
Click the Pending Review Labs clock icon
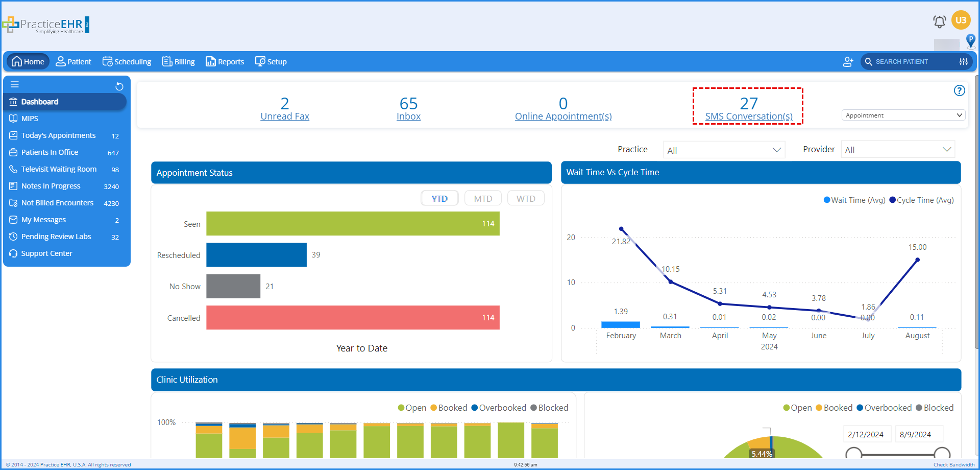pyautogui.click(x=13, y=237)
